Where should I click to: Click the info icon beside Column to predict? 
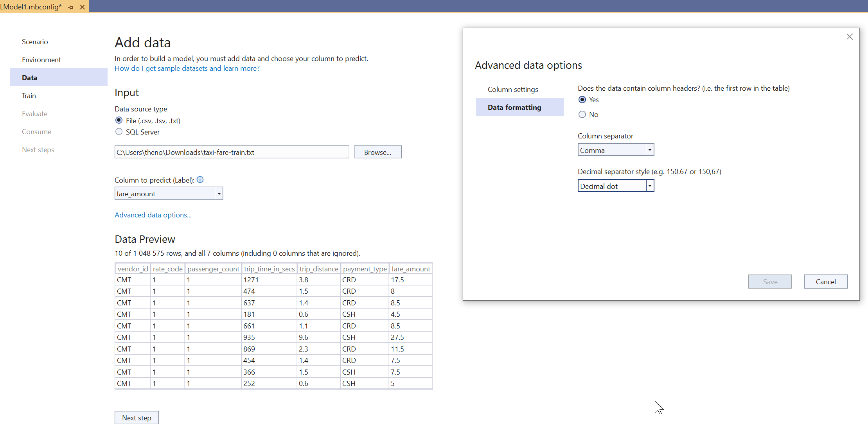click(200, 180)
